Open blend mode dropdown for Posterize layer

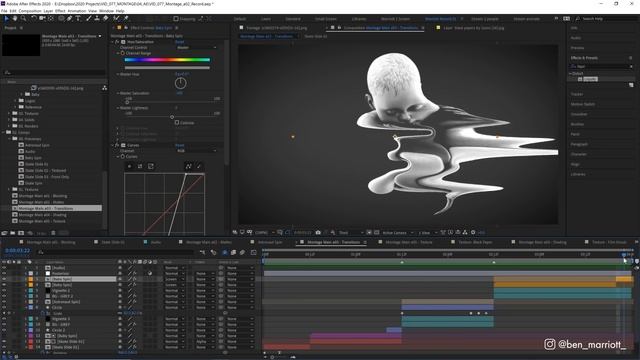(x=174, y=273)
